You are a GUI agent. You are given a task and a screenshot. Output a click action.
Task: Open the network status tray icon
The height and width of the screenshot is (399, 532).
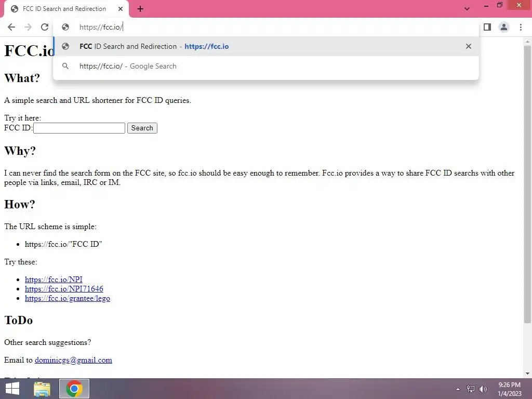pos(470,389)
